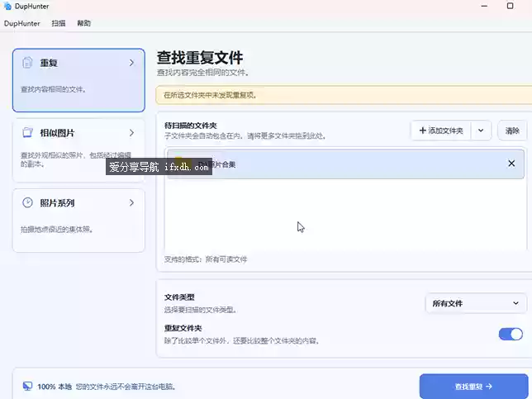Image resolution: width=532 pixels, height=399 pixels.
Task: Click the document icon on 重复 card
Action: pos(27,63)
